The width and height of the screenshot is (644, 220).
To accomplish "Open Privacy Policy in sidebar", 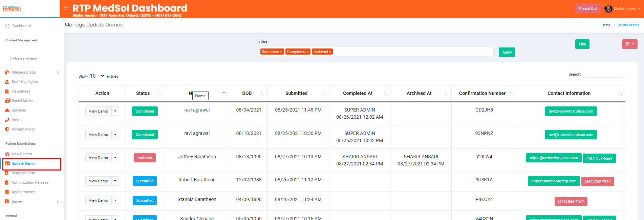I will click(23, 129).
